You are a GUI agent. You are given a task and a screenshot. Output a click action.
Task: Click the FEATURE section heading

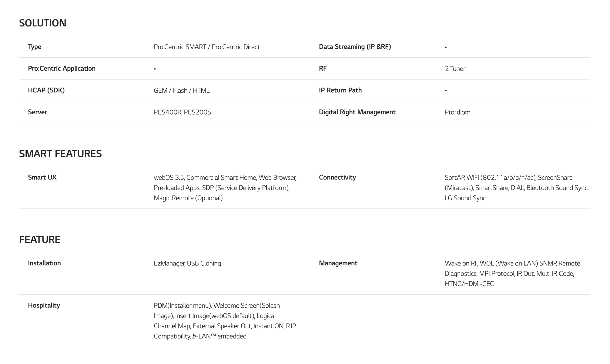40,240
